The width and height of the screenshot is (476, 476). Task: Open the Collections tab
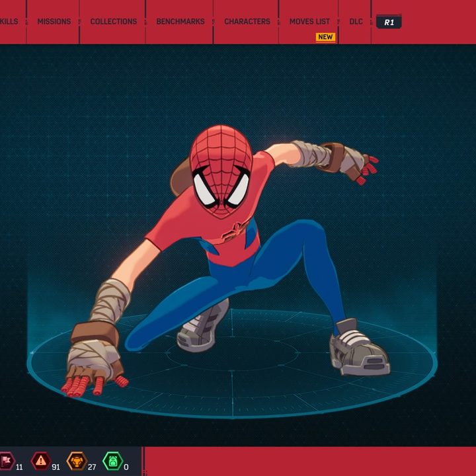[114, 22]
